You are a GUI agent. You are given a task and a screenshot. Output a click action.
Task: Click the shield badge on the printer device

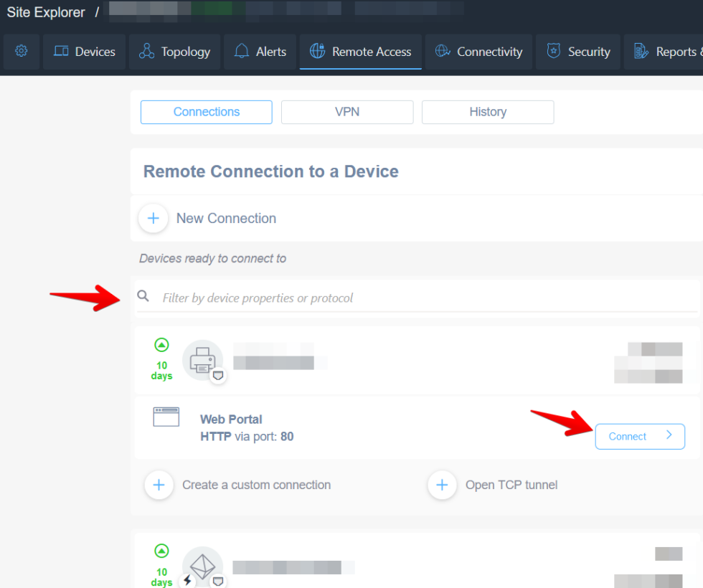coord(217,374)
